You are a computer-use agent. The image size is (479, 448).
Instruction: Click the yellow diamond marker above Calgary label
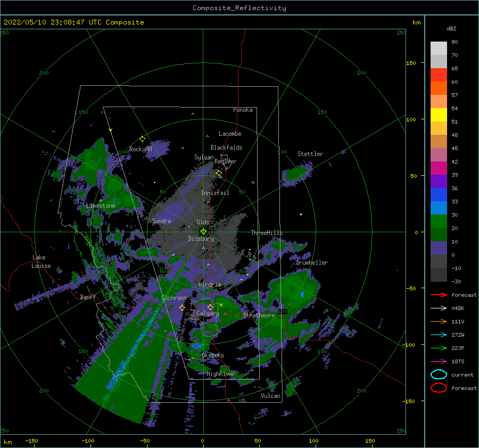(210, 307)
